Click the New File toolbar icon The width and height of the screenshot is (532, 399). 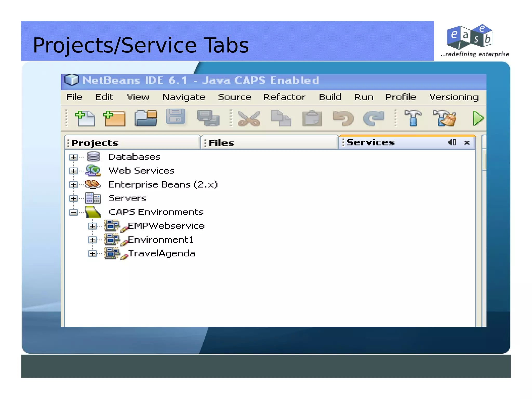[85, 118]
